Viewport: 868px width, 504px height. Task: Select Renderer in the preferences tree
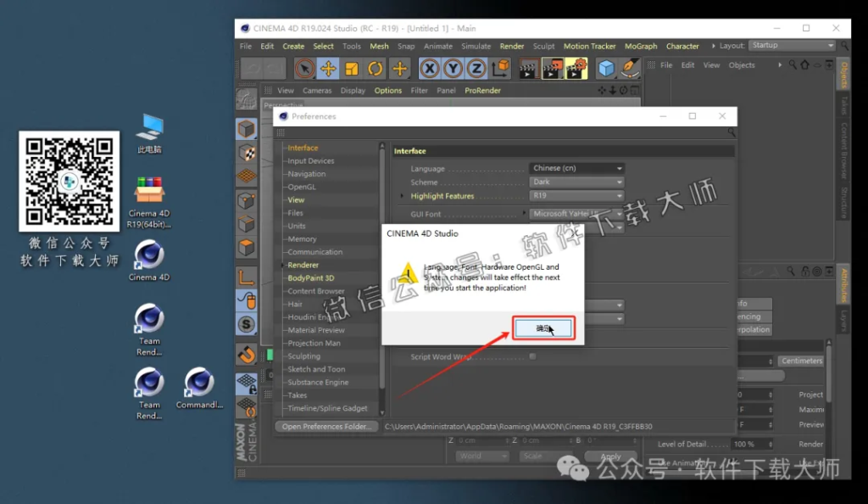(x=302, y=265)
